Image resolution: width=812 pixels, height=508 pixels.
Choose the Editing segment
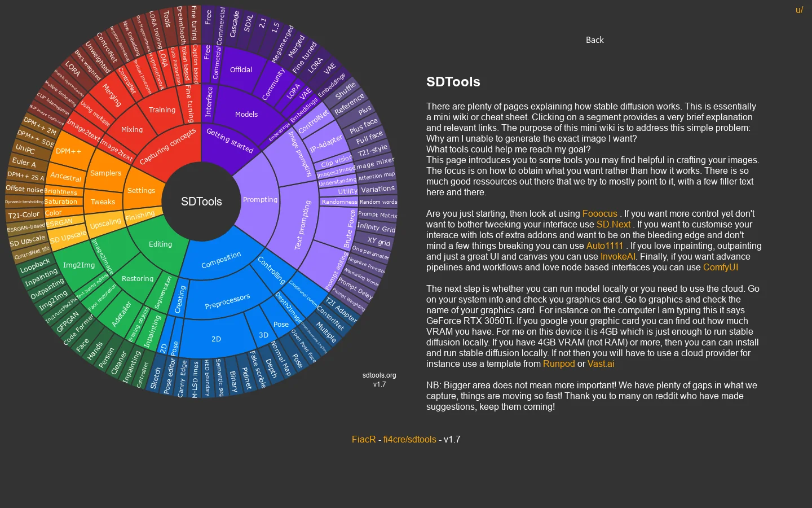160,244
